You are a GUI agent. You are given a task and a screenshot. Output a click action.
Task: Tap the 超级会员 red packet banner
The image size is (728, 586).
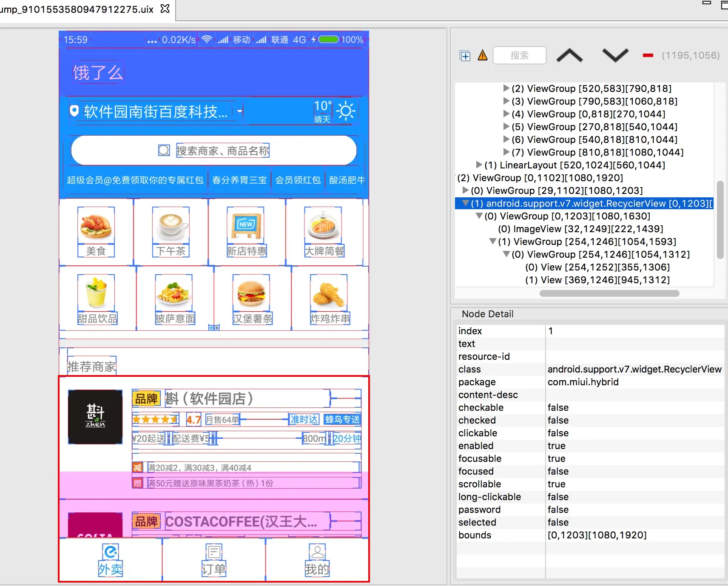[x=135, y=180]
